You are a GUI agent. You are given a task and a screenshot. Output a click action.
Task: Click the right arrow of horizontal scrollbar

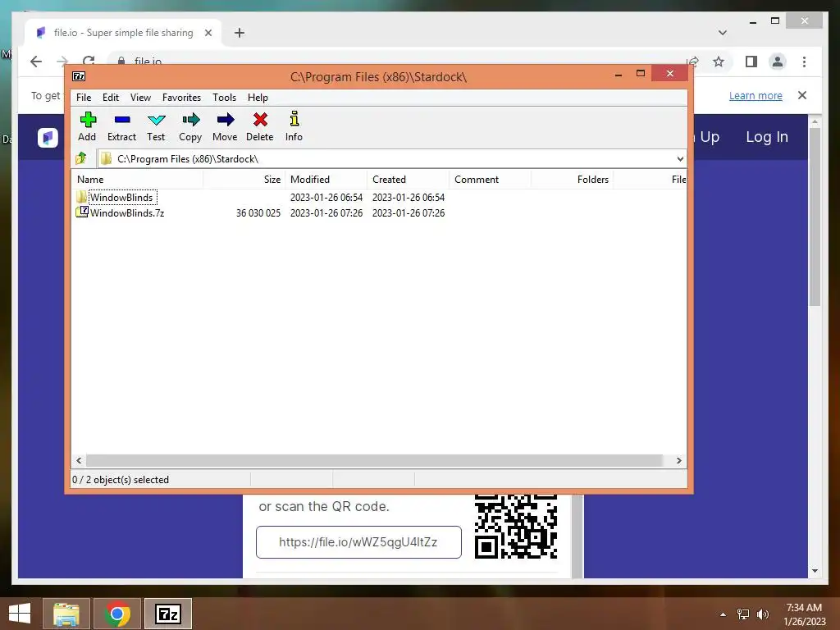coord(678,461)
